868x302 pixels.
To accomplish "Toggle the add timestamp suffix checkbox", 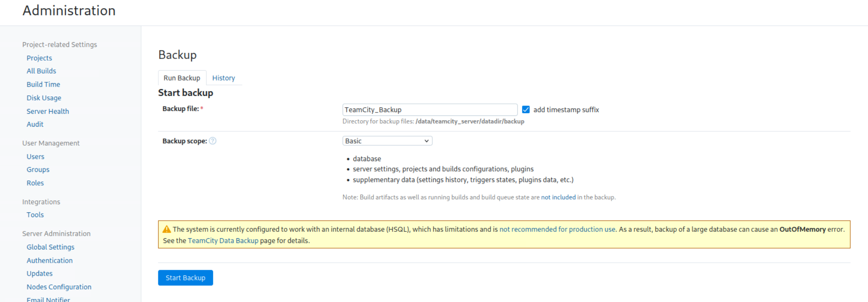I will tap(525, 110).
